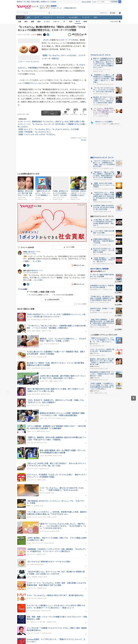Viewport: 138px width, 644px height.
Task: Open the ネットオーダー利用方法 image link
Action: pos(63,57)
